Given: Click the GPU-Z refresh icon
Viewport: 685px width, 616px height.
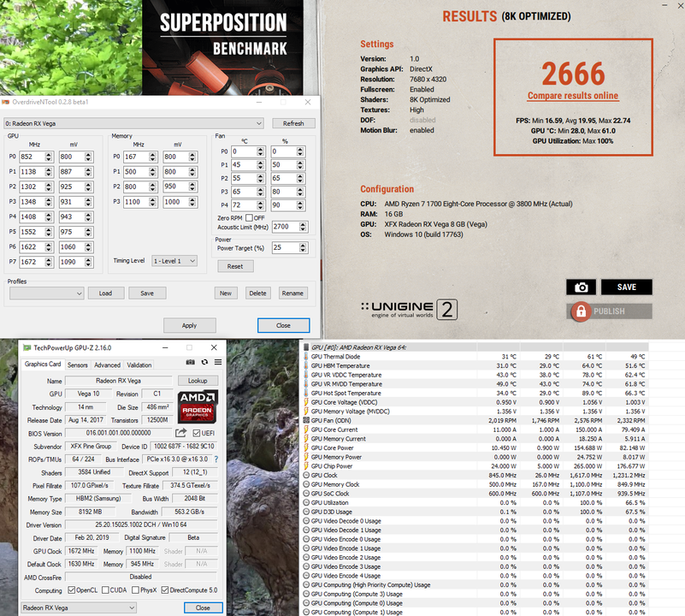Looking at the screenshot, I should [204, 362].
